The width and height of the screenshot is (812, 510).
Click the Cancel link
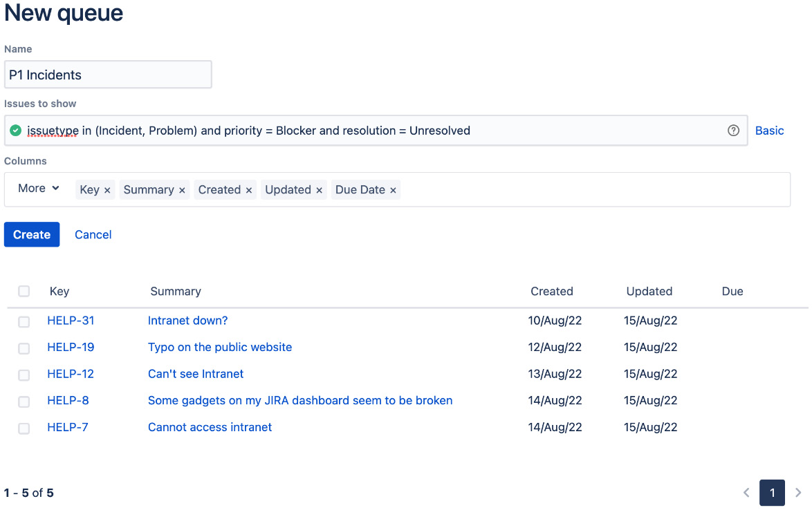click(93, 234)
